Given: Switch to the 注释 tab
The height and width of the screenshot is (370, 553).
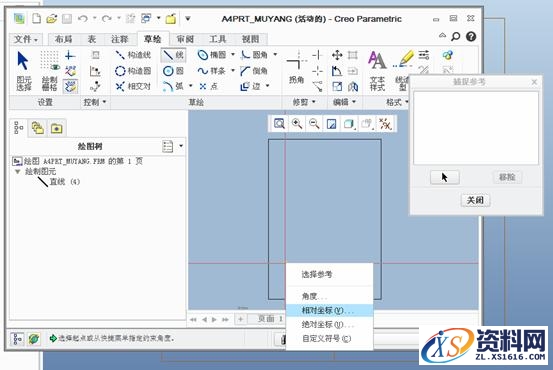Looking at the screenshot, I should pos(119,39).
